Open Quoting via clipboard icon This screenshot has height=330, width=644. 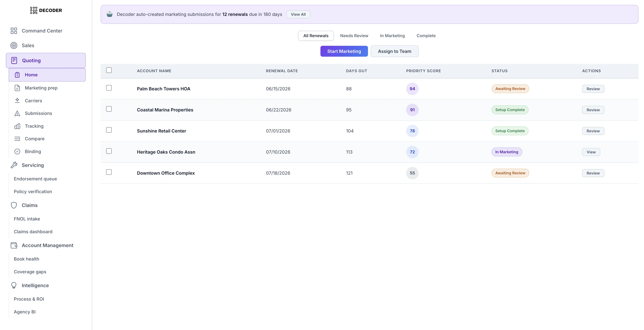(x=14, y=60)
